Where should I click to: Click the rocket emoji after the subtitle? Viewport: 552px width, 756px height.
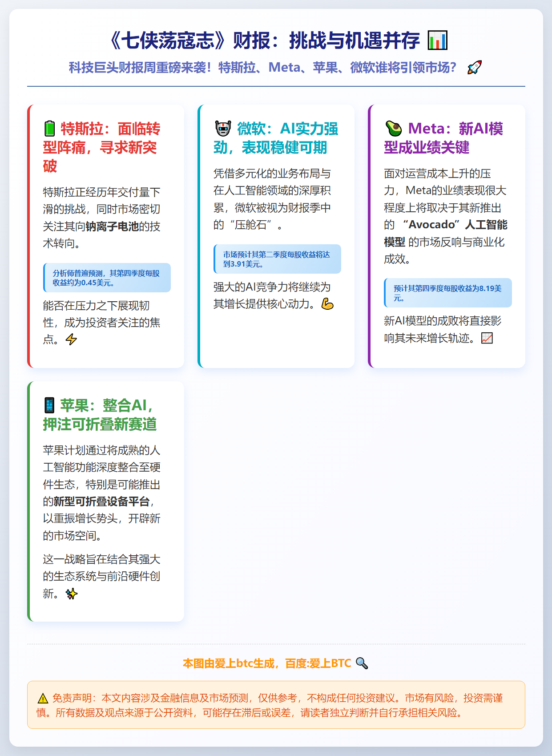474,67
